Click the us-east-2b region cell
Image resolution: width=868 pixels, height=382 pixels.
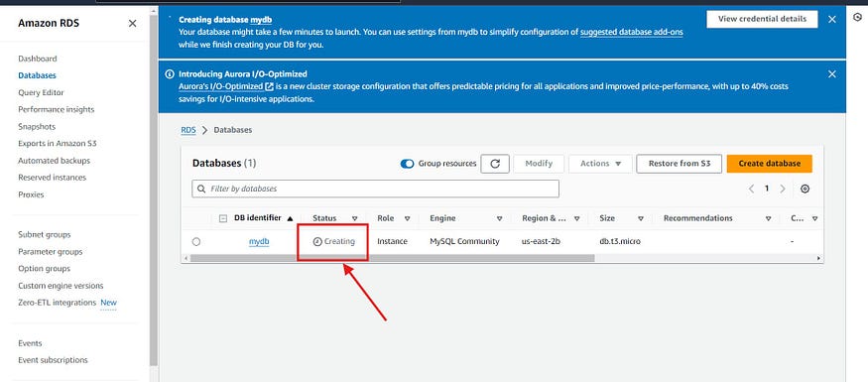[542, 241]
